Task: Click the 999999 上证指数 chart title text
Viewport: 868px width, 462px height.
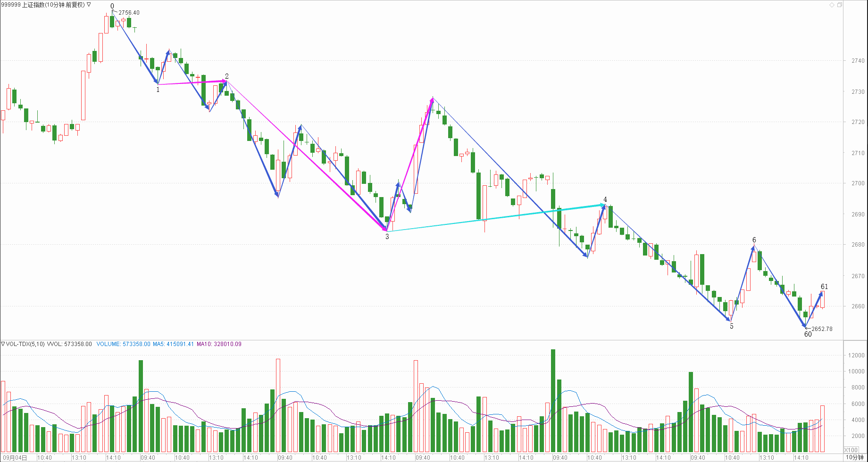Action: pos(42,5)
